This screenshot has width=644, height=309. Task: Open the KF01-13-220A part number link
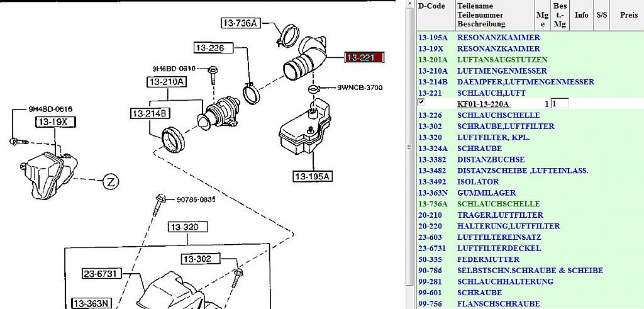(483, 104)
